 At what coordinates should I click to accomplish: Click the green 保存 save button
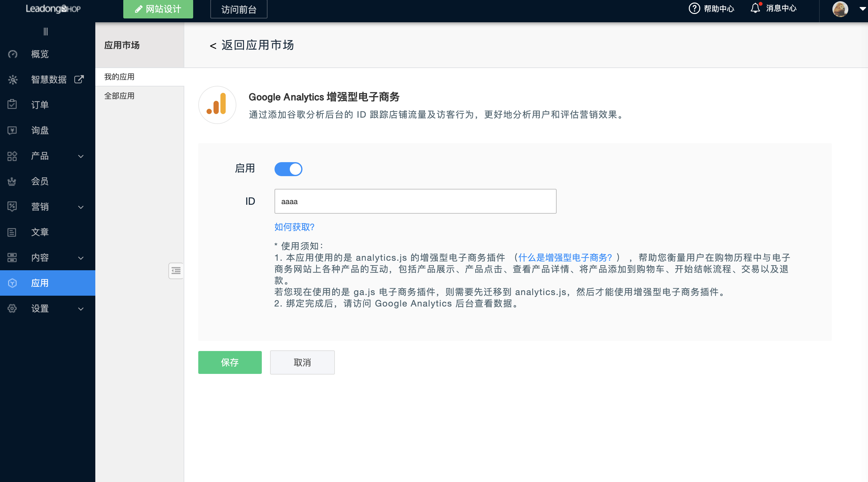coord(230,362)
